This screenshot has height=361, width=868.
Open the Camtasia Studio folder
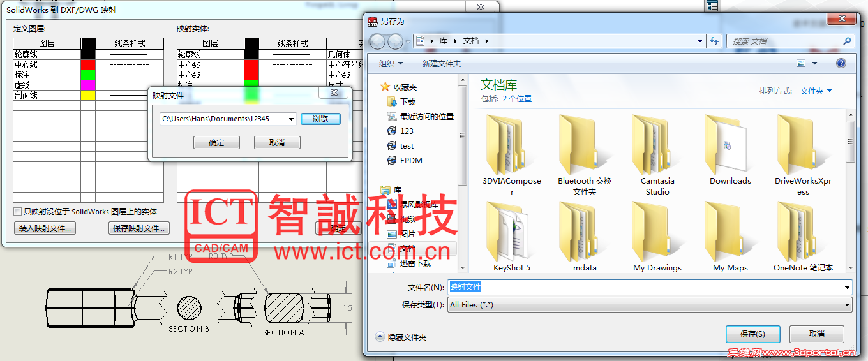(657, 156)
